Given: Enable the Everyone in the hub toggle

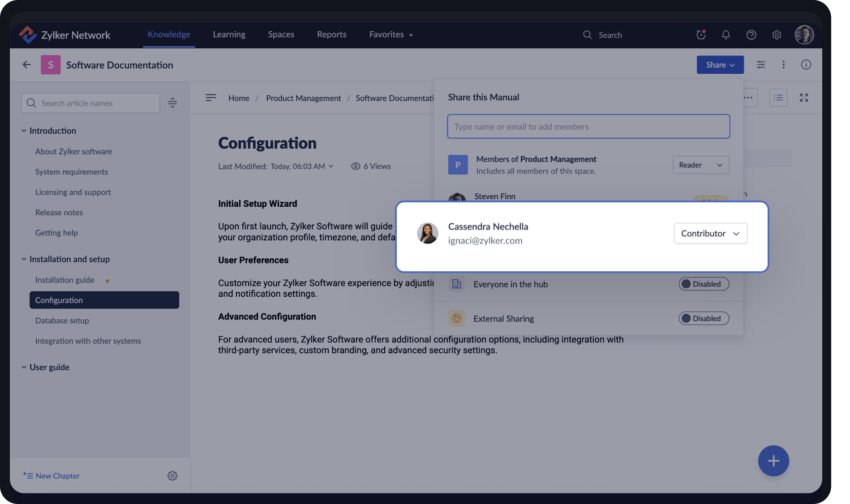Looking at the screenshot, I should point(704,284).
